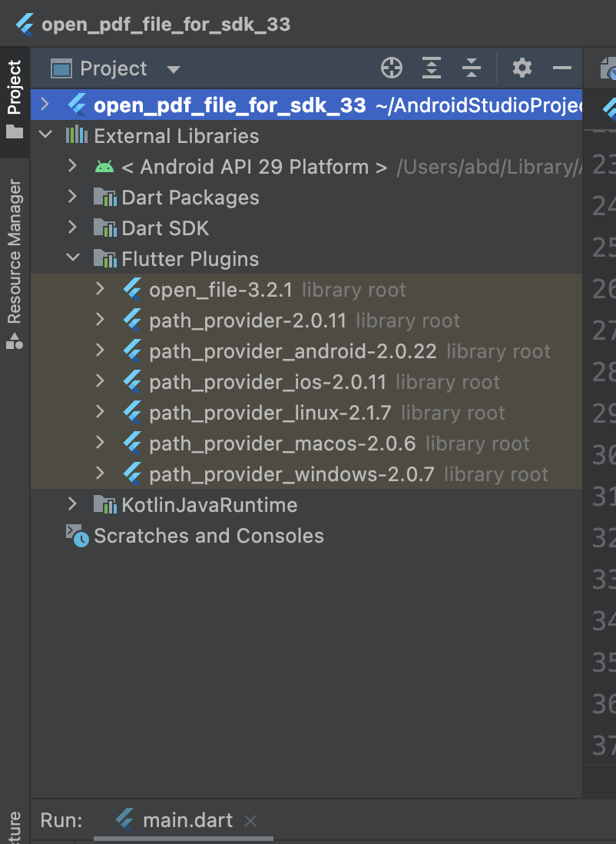This screenshot has width=616, height=844.
Task: Select the Dart SDK tree row
Action: [306, 228]
